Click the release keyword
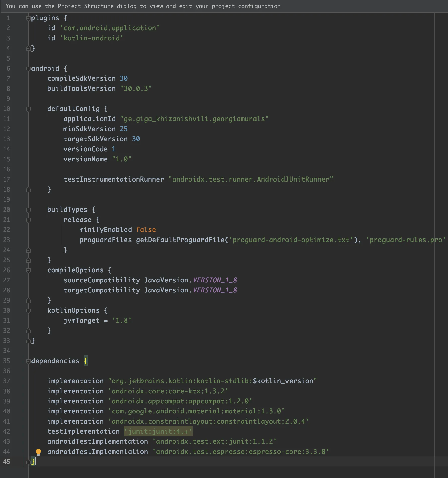Viewport: 448px width, 478px height. click(77, 220)
